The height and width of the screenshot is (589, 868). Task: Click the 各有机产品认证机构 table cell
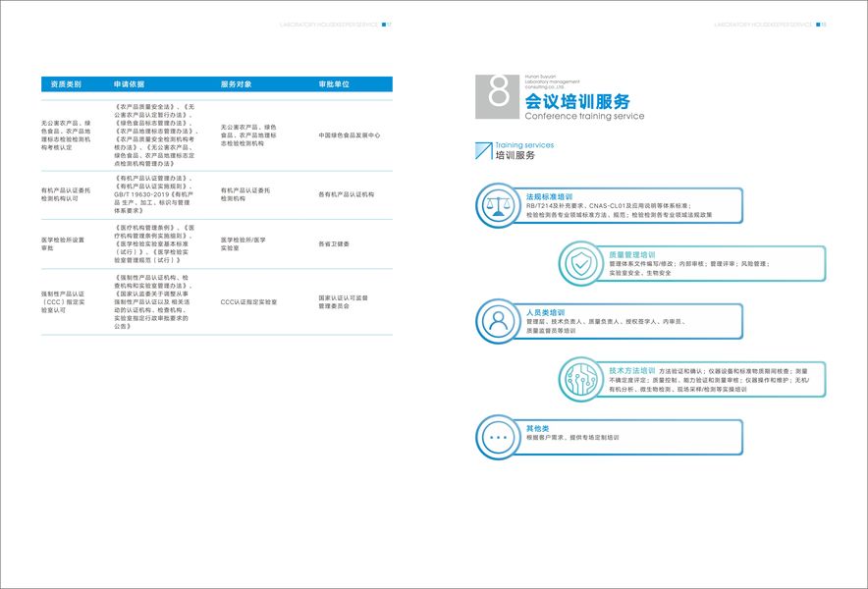(x=346, y=194)
